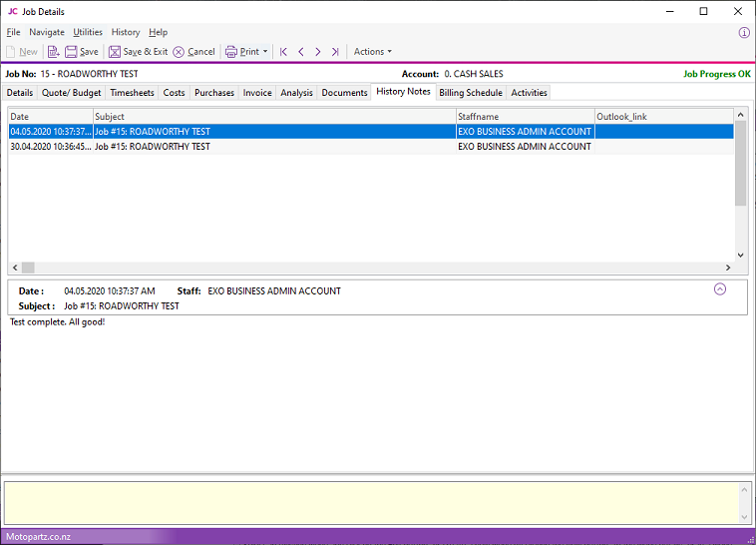Viewport: 756px width, 545px height.
Task: Open the Utilities menu
Action: 88,32
